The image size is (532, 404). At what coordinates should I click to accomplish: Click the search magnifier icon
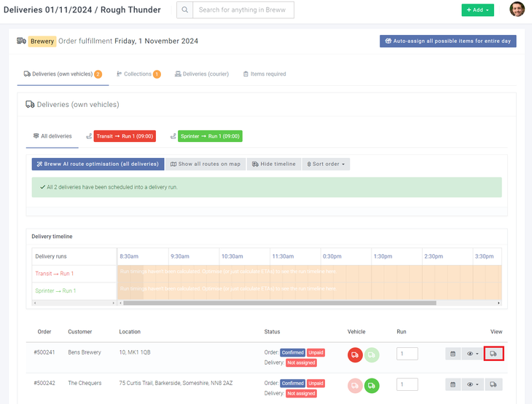tap(185, 10)
